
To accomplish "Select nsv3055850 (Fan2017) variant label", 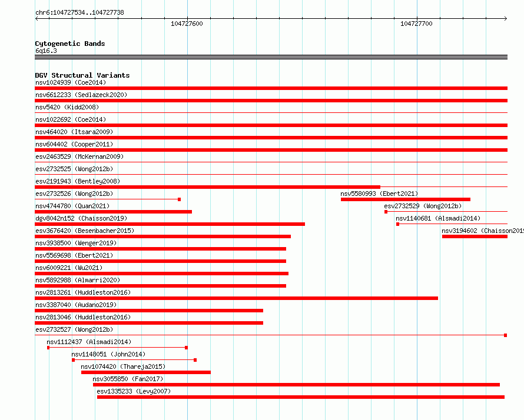I will pyautogui.click(x=128, y=379).
